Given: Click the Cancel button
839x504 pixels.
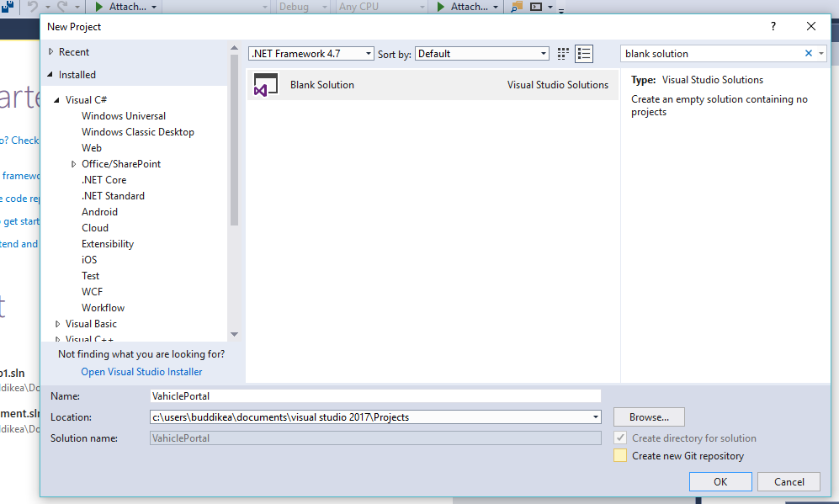Looking at the screenshot, I should coord(789,481).
